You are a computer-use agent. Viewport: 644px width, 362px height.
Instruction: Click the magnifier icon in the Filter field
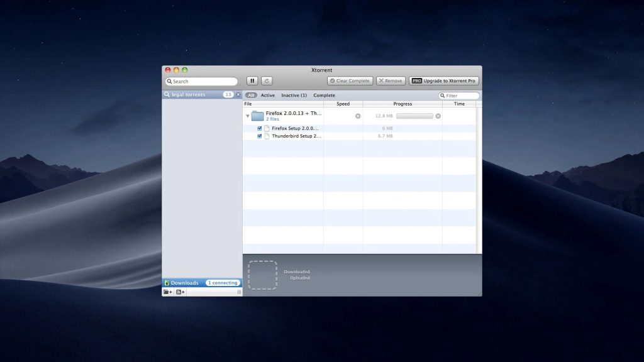coord(442,96)
